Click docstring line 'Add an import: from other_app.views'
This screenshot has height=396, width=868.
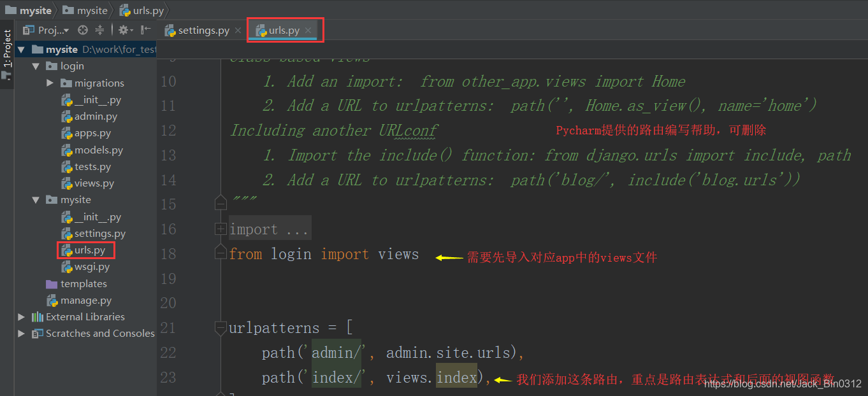tap(474, 81)
